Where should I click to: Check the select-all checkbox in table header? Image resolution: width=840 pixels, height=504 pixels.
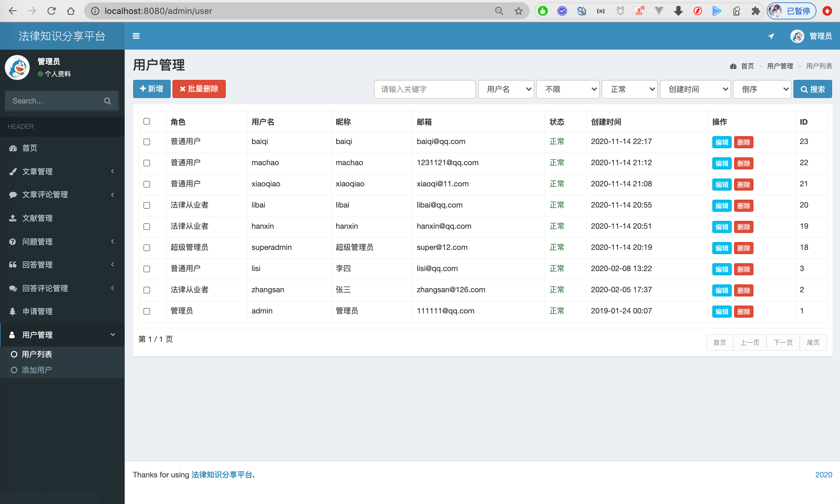click(147, 121)
